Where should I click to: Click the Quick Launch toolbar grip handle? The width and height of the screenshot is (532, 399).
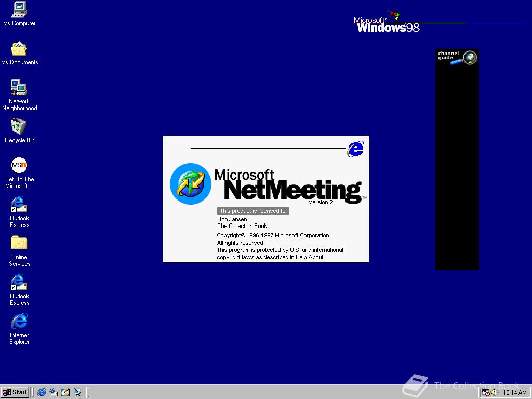click(x=33, y=392)
